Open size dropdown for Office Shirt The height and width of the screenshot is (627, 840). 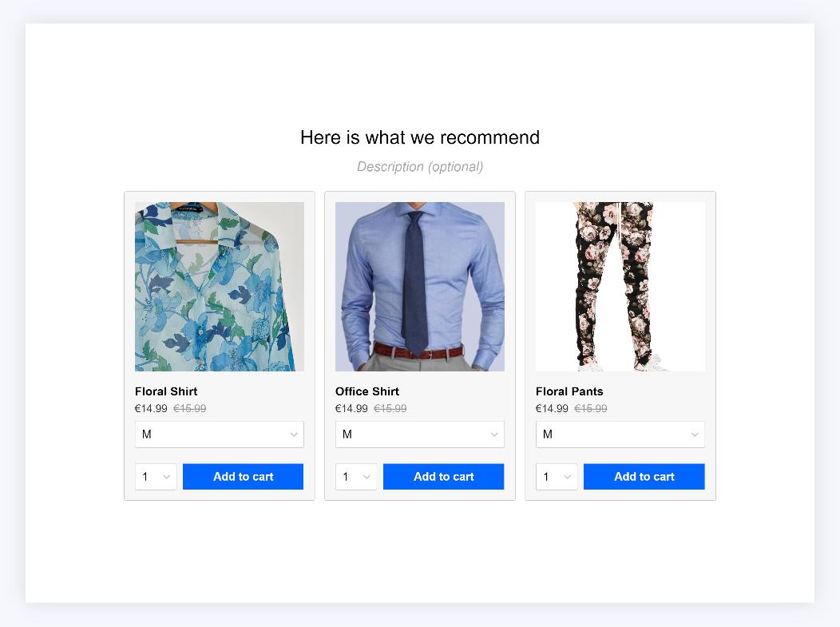click(419, 434)
